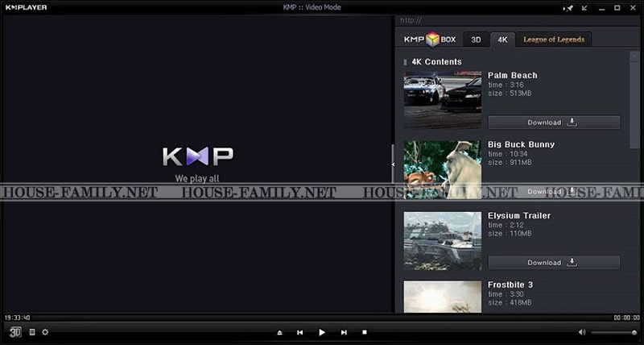Select the Frostbite 3 title
The height and width of the screenshot is (345, 644).
pos(510,285)
